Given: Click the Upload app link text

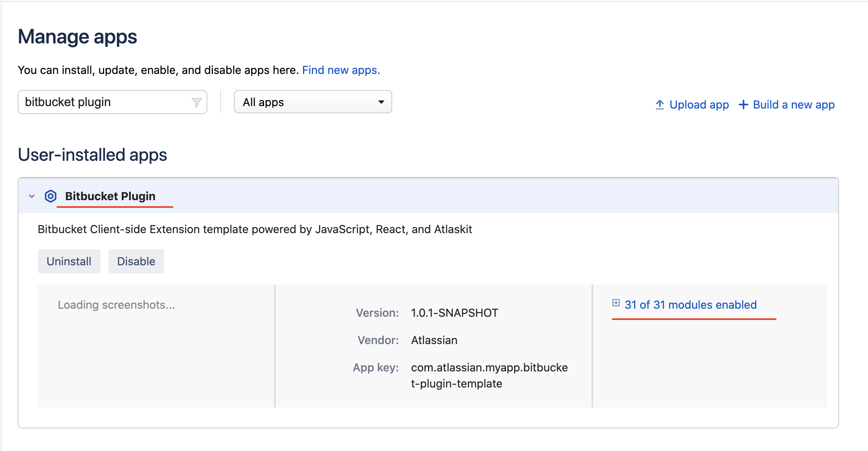Looking at the screenshot, I should 699,105.
